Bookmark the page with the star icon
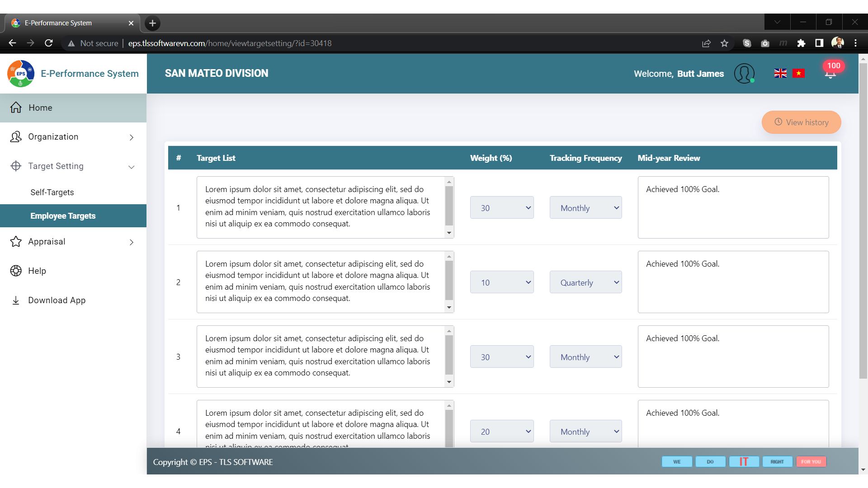This screenshot has height=488, width=868. [725, 43]
